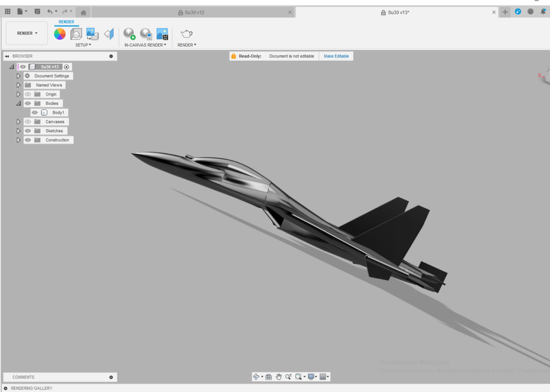The height and width of the screenshot is (392, 550).
Task: Open the job status clock icon
Action: 530,12
